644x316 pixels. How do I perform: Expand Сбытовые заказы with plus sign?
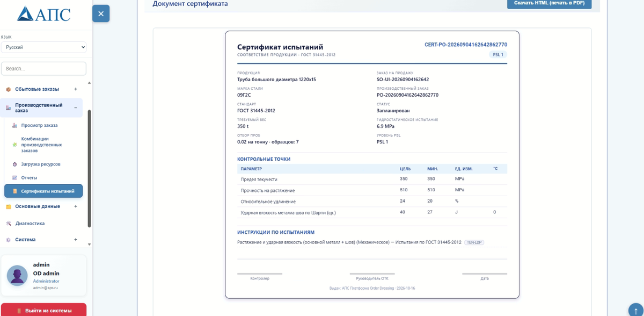click(76, 89)
